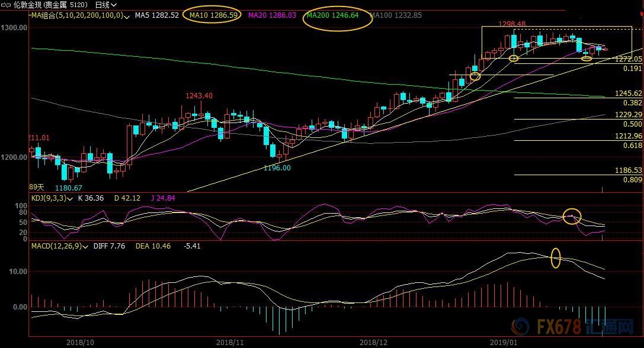
Task: Click the 1243.40 peak price label
Action: pos(199,96)
